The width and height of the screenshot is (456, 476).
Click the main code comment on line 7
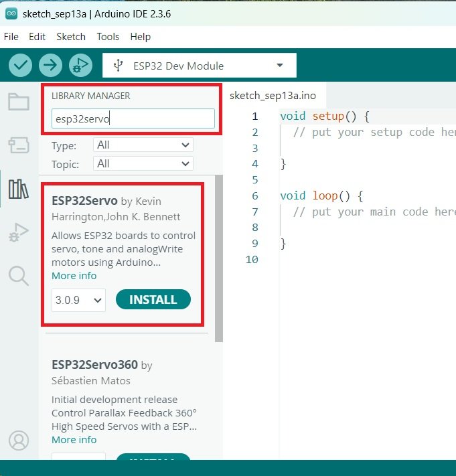pos(374,212)
